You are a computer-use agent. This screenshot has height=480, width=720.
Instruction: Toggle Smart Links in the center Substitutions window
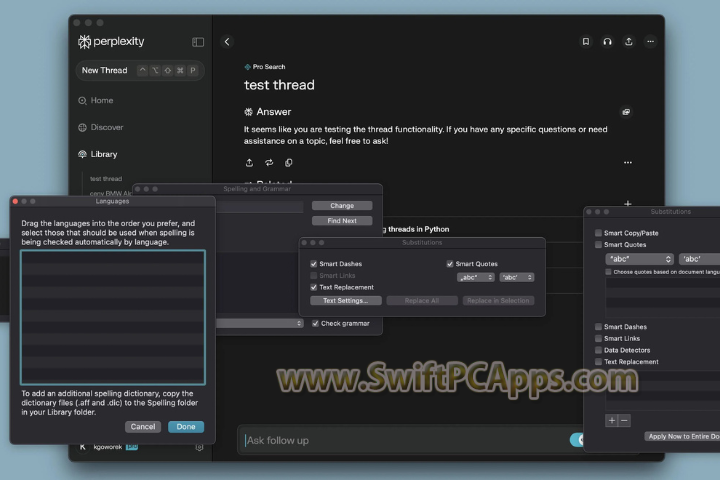pyautogui.click(x=314, y=276)
